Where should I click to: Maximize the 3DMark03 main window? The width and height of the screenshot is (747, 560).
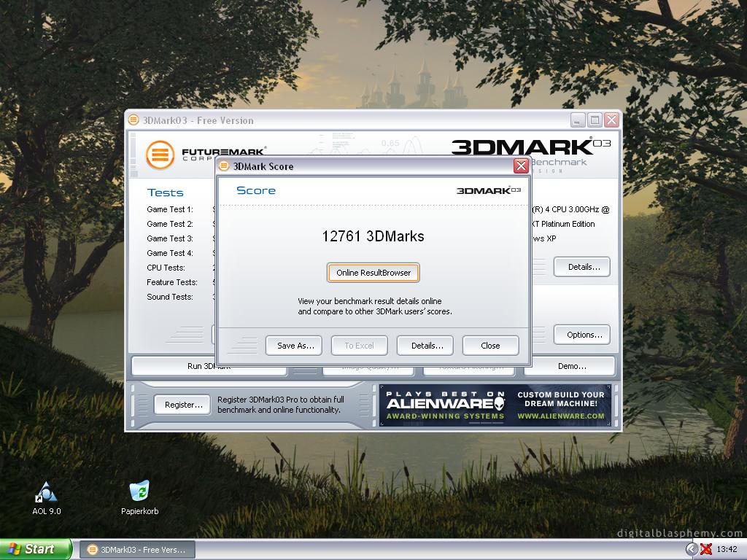pos(595,120)
